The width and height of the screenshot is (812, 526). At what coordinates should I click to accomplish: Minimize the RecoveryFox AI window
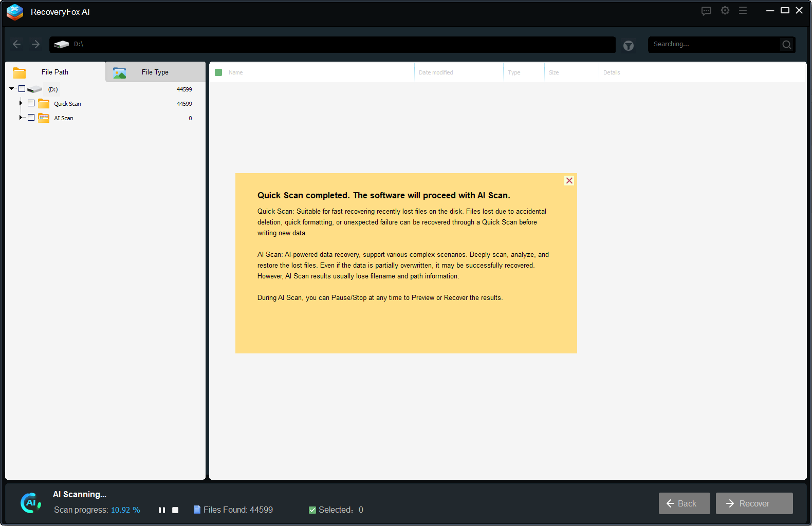tap(770, 10)
